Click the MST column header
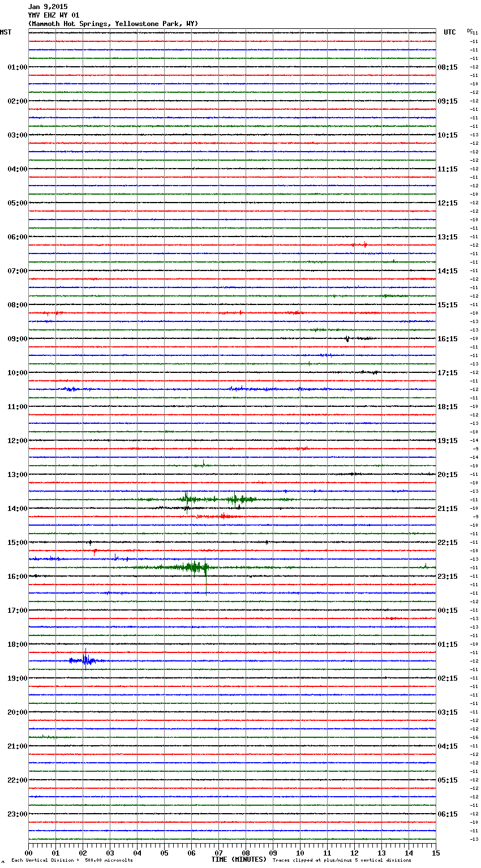 [6, 32]
